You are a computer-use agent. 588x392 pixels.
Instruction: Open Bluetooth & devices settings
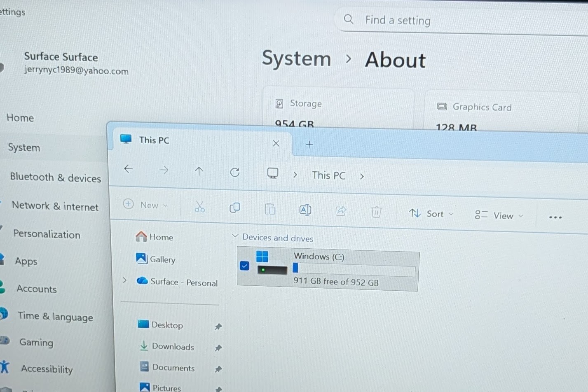56,177
